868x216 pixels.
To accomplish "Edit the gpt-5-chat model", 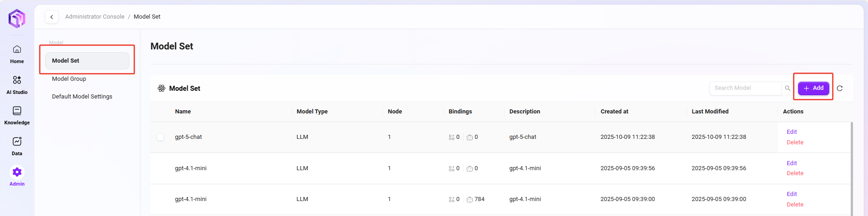I will click(x=792, y=132).
